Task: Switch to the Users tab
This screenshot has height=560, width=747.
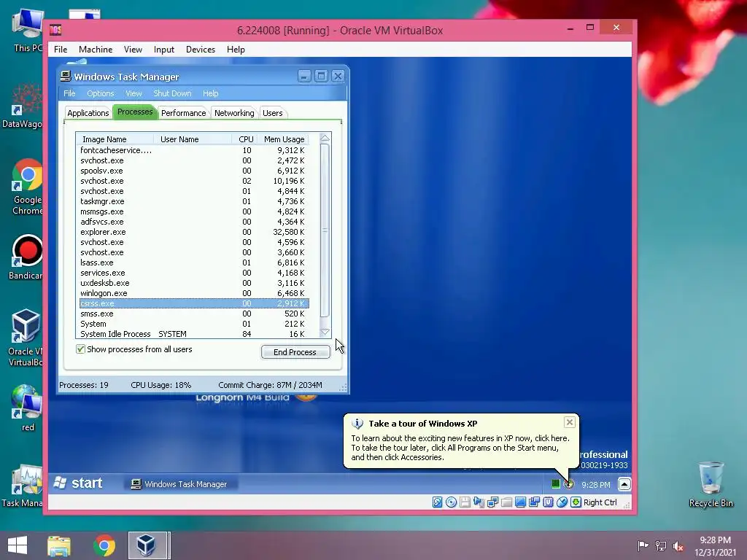Action: point(273,113)
